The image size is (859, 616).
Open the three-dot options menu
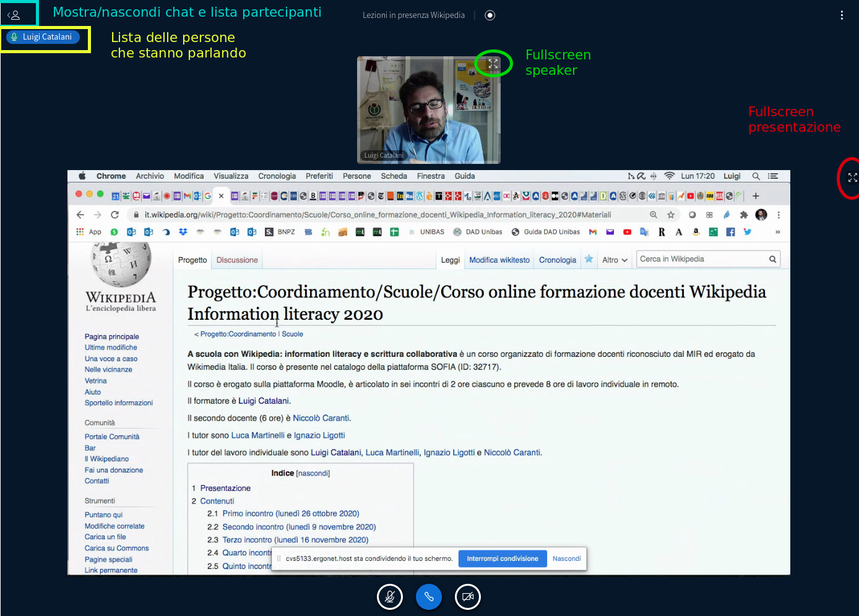click(842, 15)
